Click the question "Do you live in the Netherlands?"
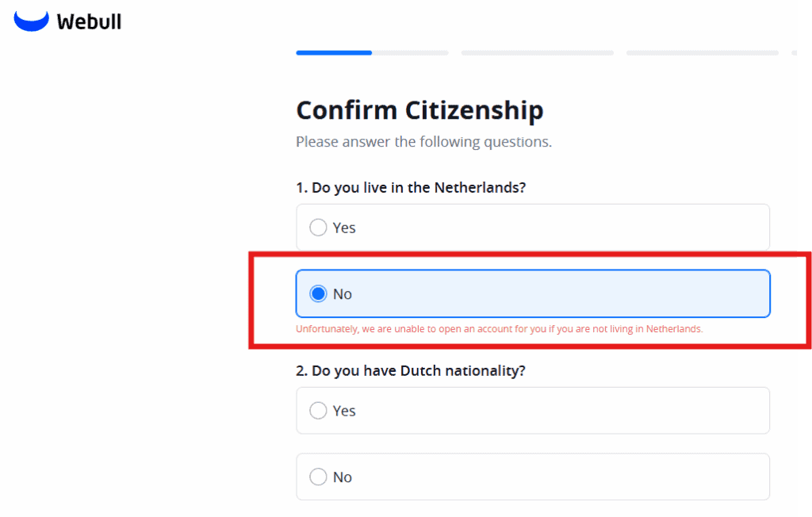812x517 pixels. (x=411, y=188)
